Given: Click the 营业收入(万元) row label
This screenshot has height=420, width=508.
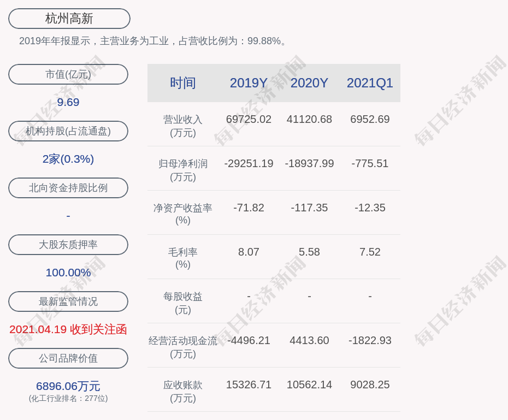Looking at the screenshot, I should [183, 126].
